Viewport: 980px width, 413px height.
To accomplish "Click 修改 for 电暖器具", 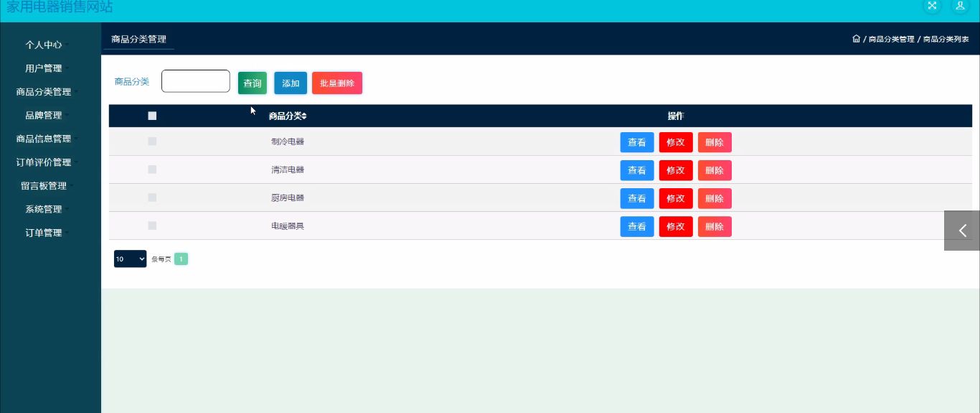I will (676, 226).
